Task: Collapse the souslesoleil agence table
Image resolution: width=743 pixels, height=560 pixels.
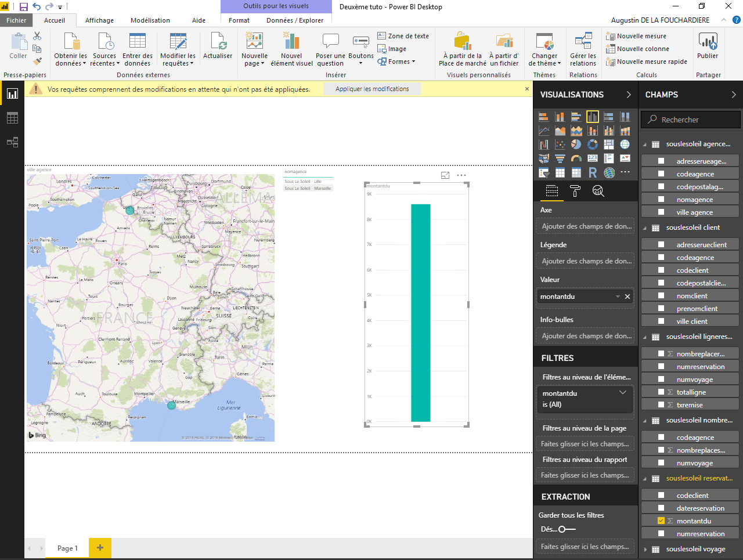Action: 645,144
